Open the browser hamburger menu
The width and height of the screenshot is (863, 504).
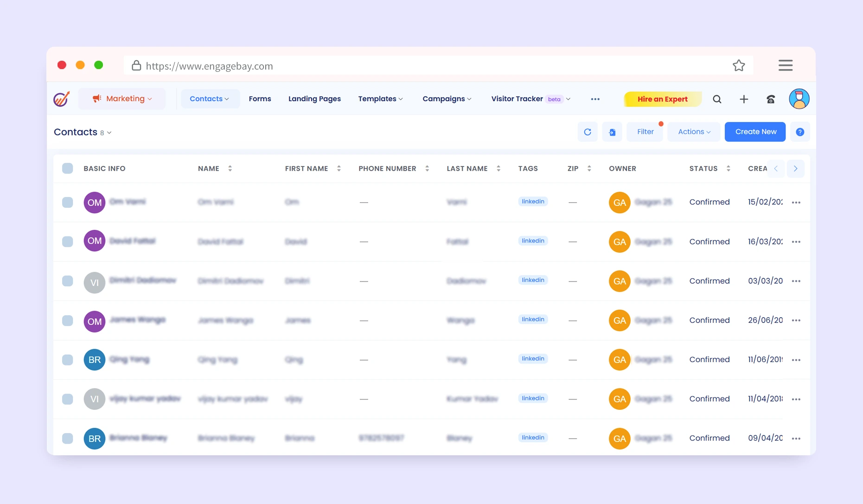pyautogui.click(x=785, y=65)
